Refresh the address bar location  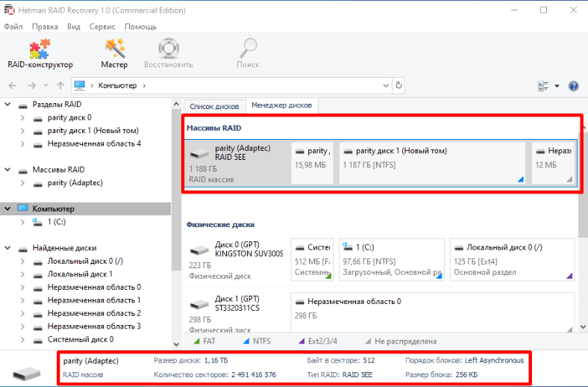tap(398, 86)
